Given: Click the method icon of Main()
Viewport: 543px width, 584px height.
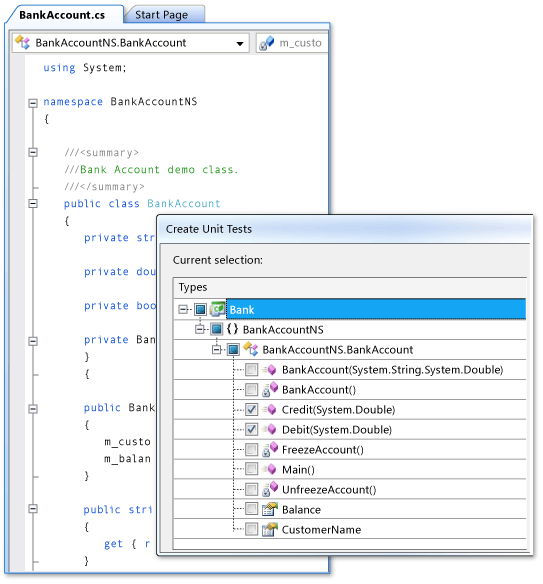Looking at the screenshot, I should (x=270, y=469).
